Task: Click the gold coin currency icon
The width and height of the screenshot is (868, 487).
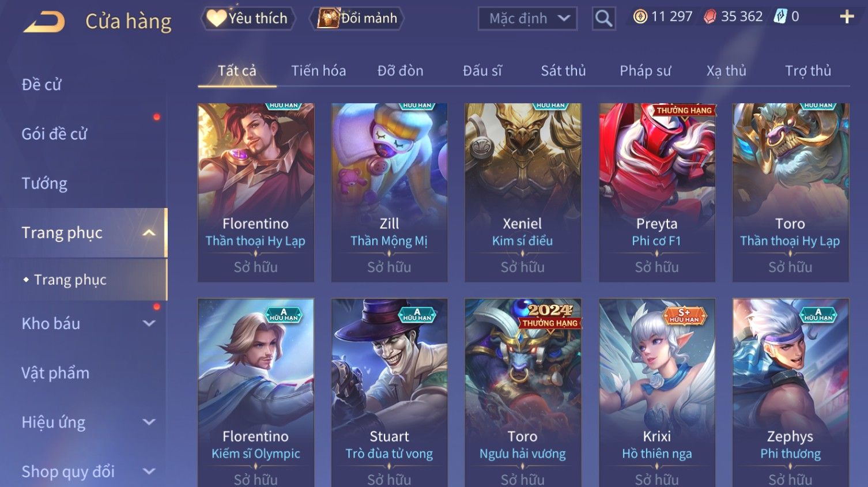Action: pos(640,17)
